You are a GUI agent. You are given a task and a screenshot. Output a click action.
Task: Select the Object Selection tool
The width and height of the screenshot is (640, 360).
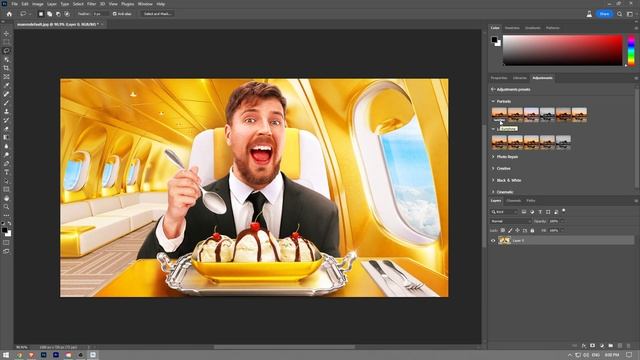coord(6,60)
